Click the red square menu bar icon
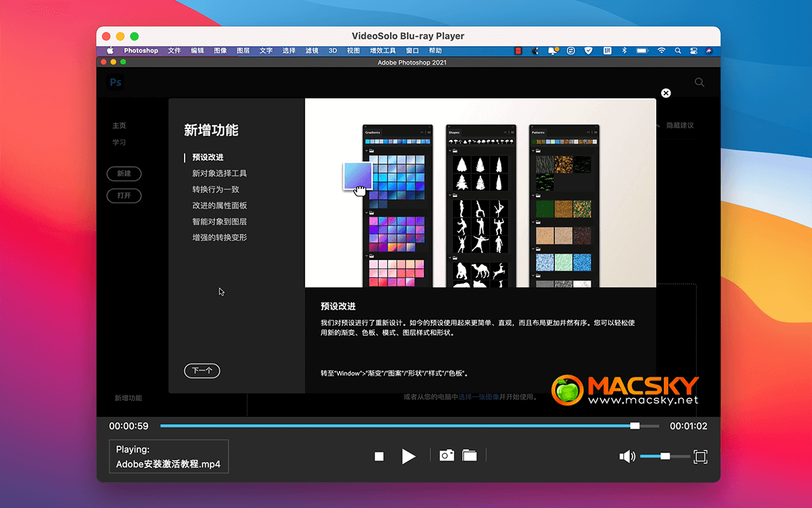The image size is (812, 508). 518,51
